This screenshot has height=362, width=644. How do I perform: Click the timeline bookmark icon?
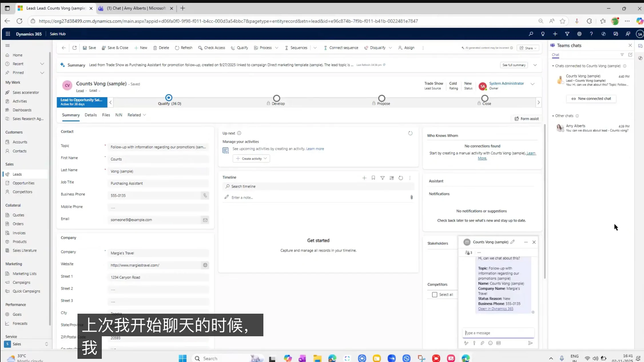373,178
